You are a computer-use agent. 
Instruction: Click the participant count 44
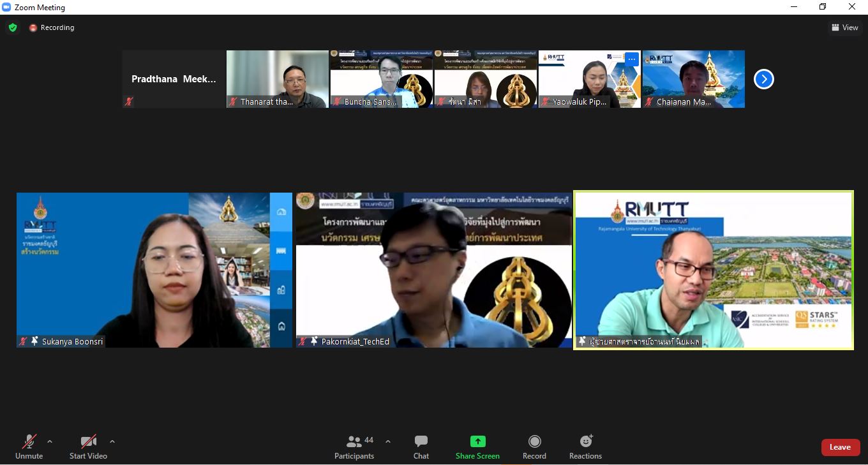pyautogui.click(x=369, y=440)
